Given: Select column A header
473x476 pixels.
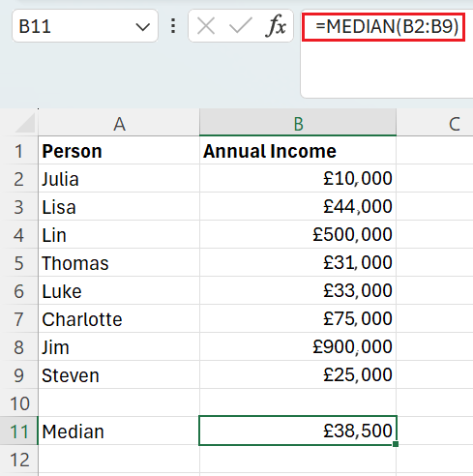Looking at the screenshot, I should coord(119,123).
